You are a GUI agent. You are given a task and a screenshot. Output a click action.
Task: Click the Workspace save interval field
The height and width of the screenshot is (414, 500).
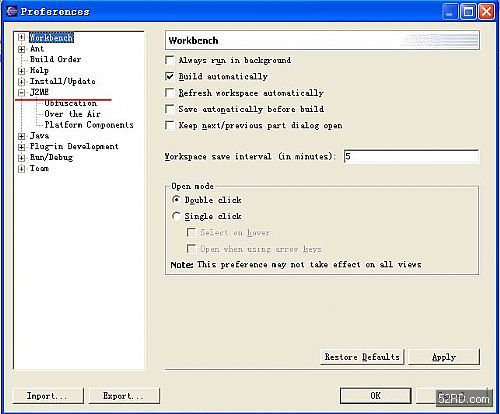pyautogui.click(x=412, y=156)
